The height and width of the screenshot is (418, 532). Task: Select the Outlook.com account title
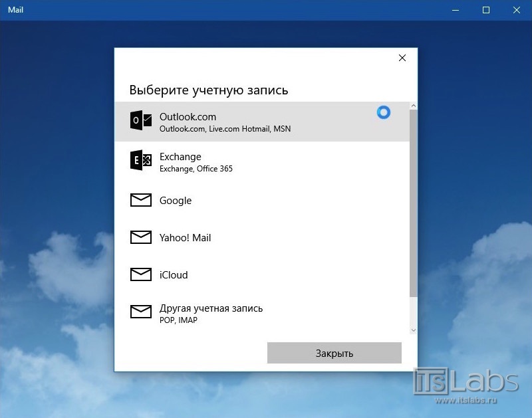pos(188,116)
